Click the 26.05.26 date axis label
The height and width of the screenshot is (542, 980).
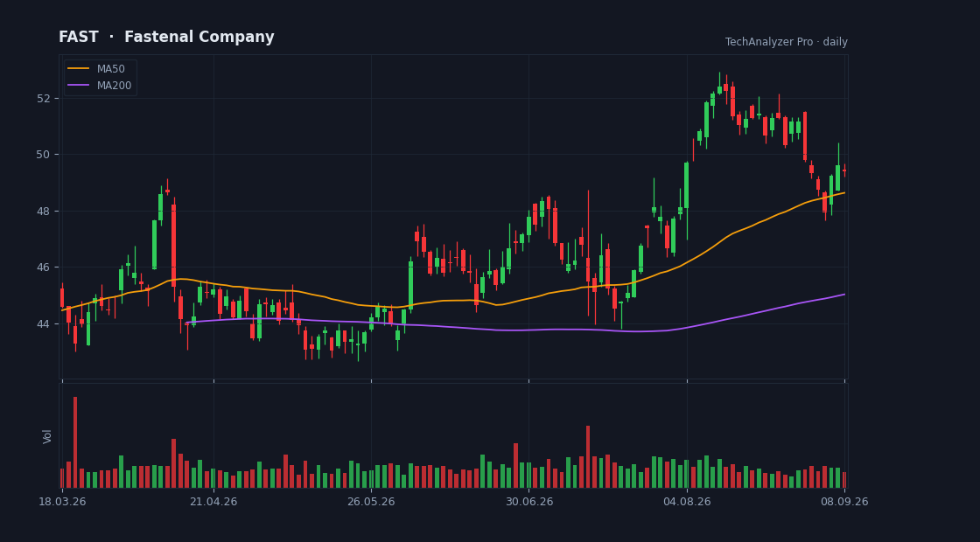click(x=371, y=502)
